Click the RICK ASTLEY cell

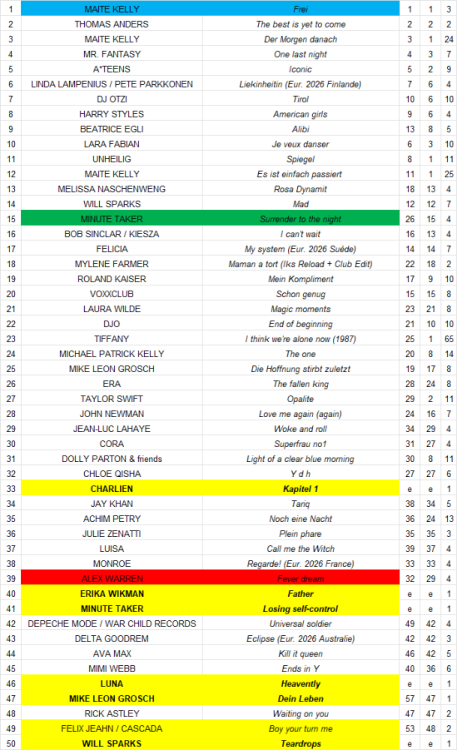(x=111, y=713)
